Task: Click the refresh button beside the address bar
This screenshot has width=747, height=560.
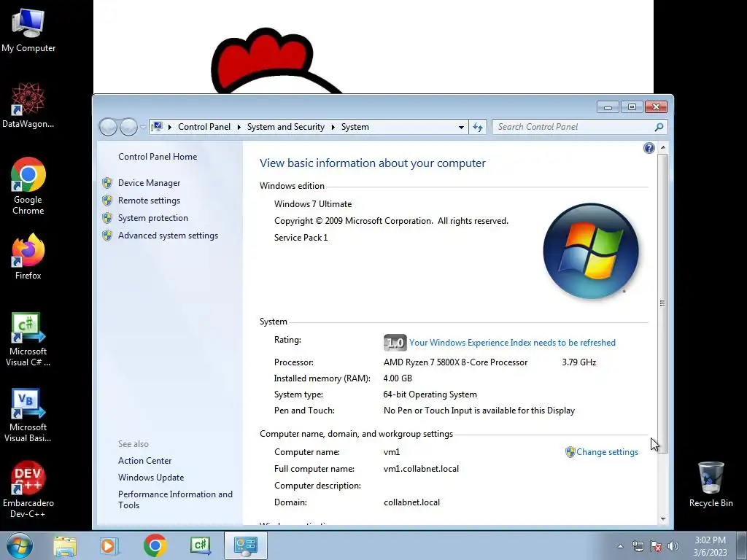Action: click(x=478, y=127)
